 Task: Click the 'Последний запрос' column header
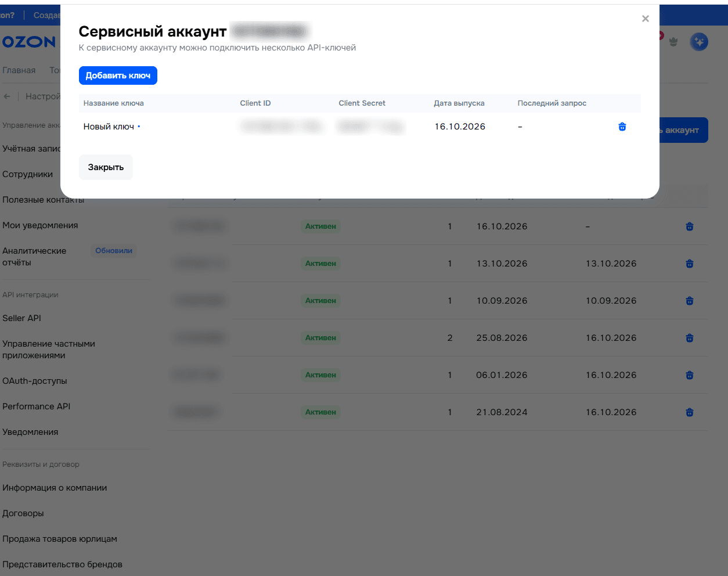tap(552, 103)
